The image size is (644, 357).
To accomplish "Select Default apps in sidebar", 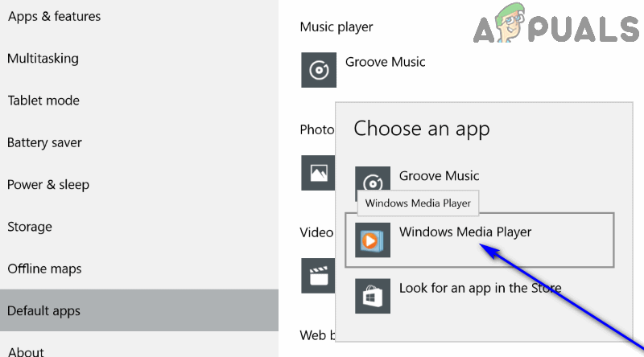I will (43, 310).
